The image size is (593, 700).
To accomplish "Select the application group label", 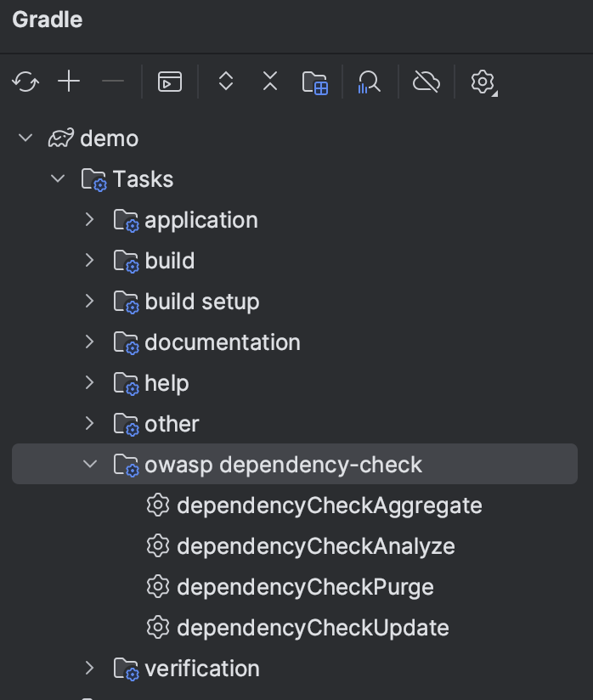I will click(x=201, y=221).
